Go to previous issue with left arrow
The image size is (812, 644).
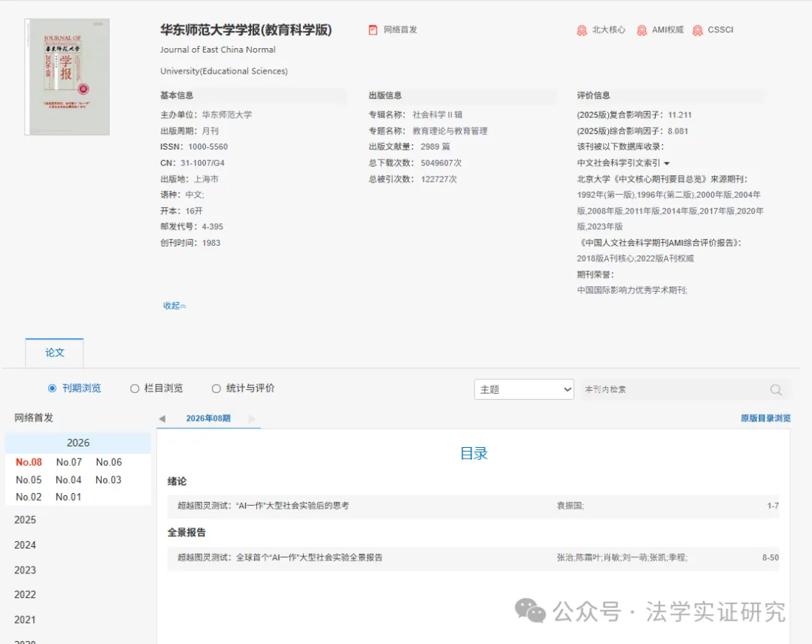162,419
